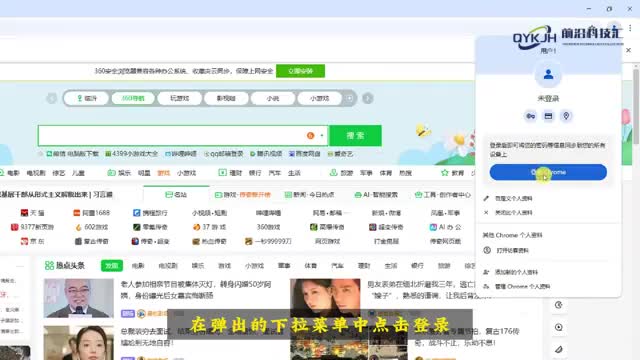The height and width of the screenshot is (360, 640).
Task: Click the 旅游 channel icon
Action: 333,173
